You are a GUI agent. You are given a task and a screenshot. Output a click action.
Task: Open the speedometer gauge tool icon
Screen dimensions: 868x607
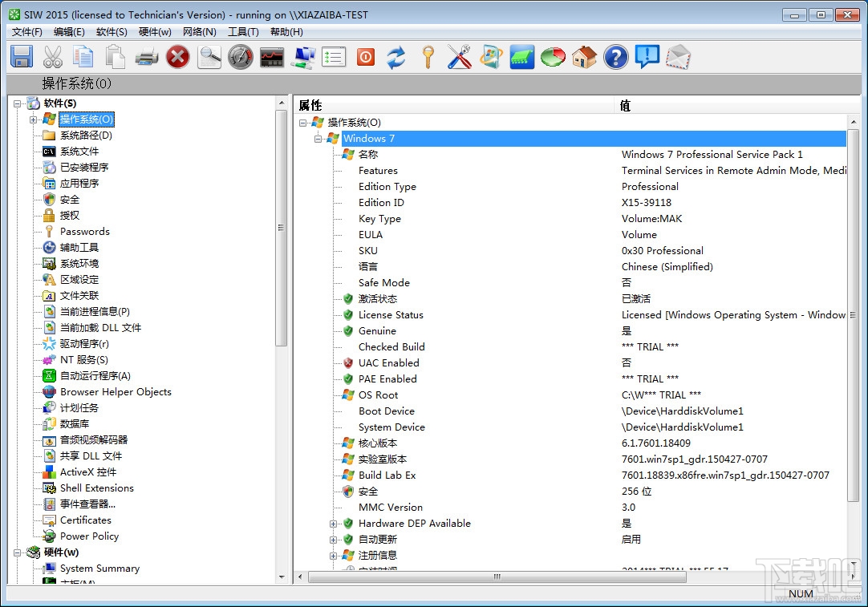(x=240, y=57)
